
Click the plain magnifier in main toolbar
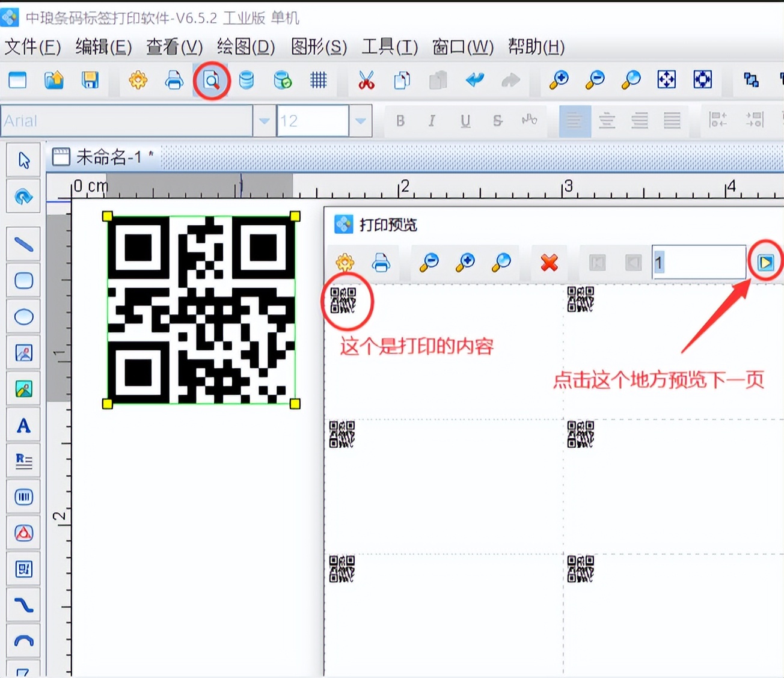(x=631, y=80)
